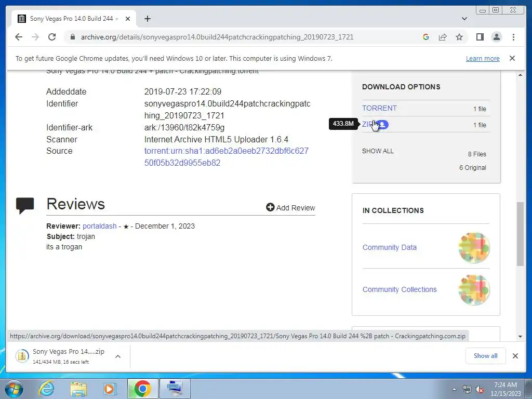Click the scrollbar down arrow
The image size is (532, 399).
pos(520,337)
